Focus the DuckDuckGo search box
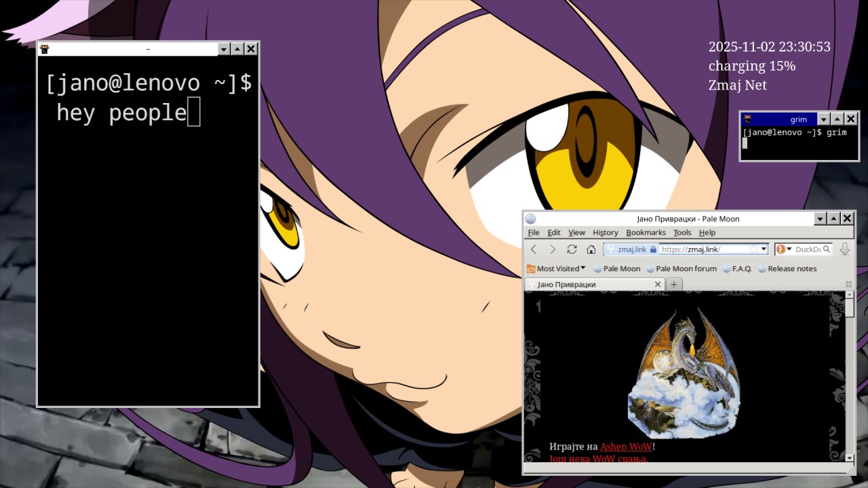This screenshot has height=488, width=868. (x=808, y=249)
